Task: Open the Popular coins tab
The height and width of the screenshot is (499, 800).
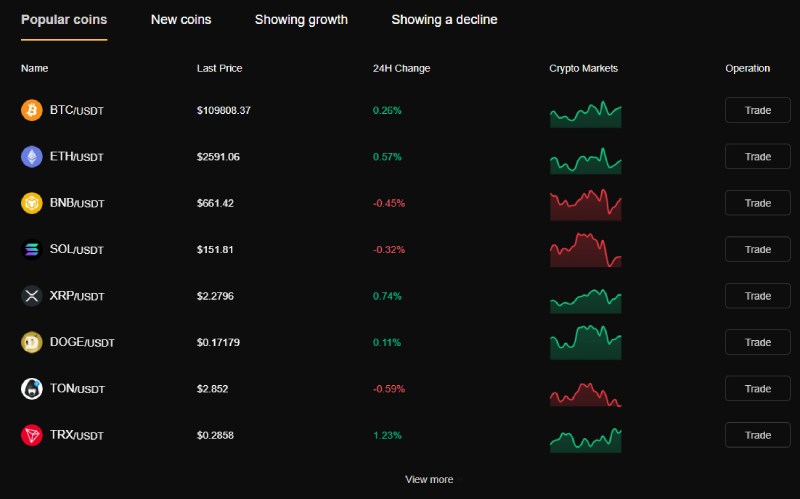Action: pos(64,19)
